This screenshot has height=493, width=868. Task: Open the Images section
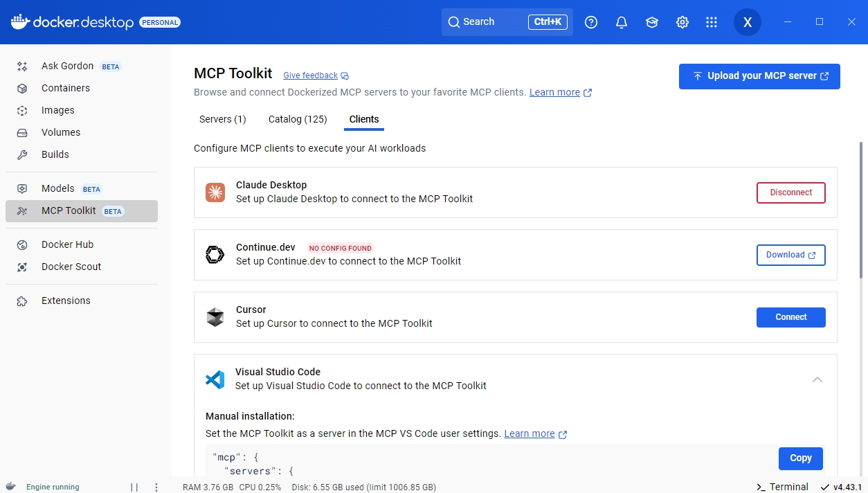tap(81, 110)
